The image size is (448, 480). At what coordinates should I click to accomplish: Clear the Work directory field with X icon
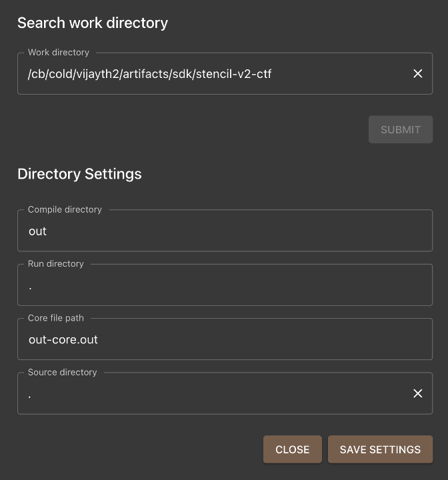click(418, 73)
